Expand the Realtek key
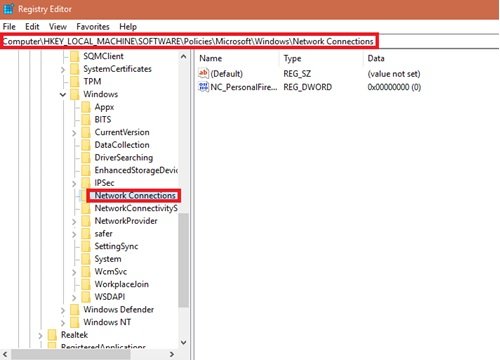This screenshot has height=360, width=500. pos(41,336)
